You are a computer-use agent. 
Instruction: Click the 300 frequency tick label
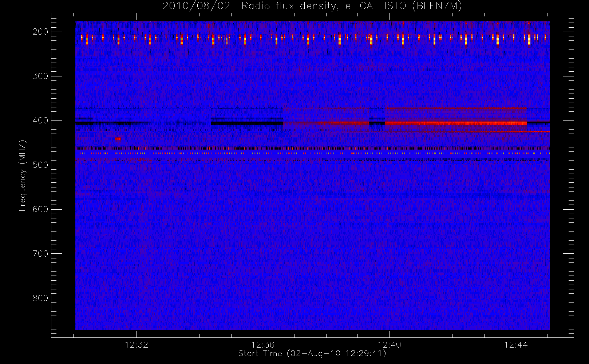tap(40, 76)
